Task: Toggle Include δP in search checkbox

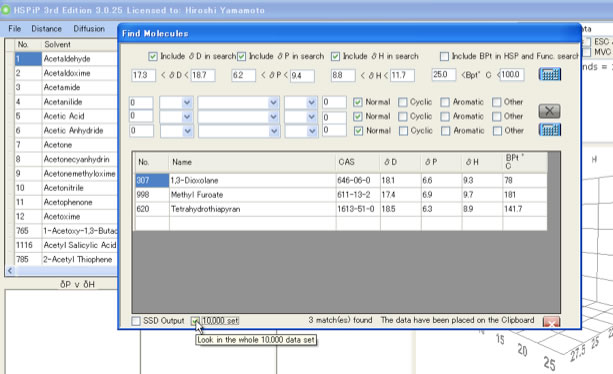Action: click(x=242, y=57)
